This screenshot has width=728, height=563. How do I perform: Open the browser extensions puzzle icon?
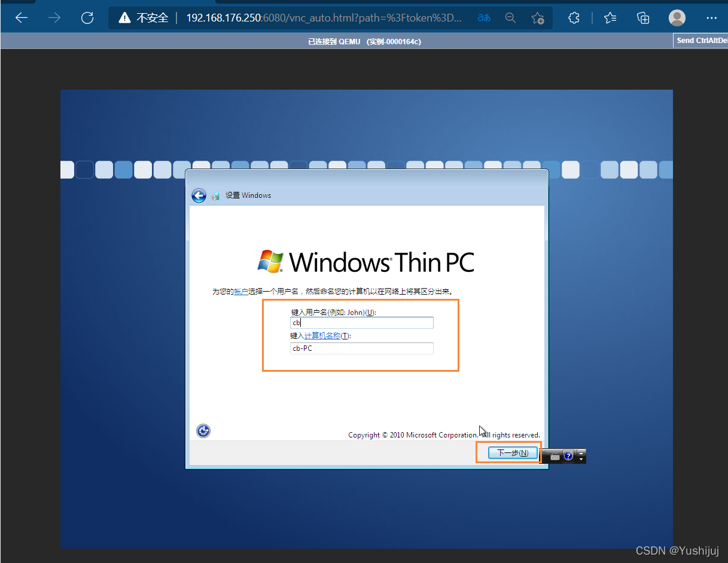(574, 18)
